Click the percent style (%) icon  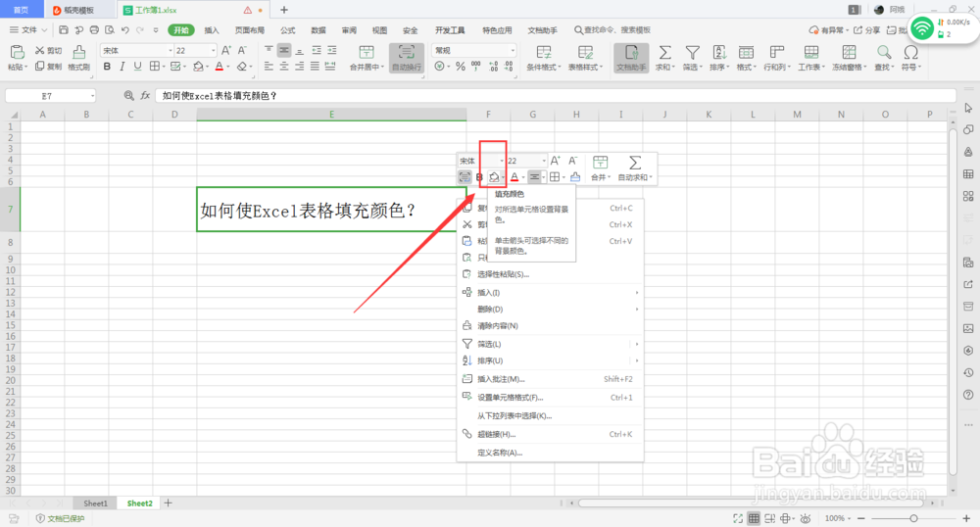pos(461,67)
